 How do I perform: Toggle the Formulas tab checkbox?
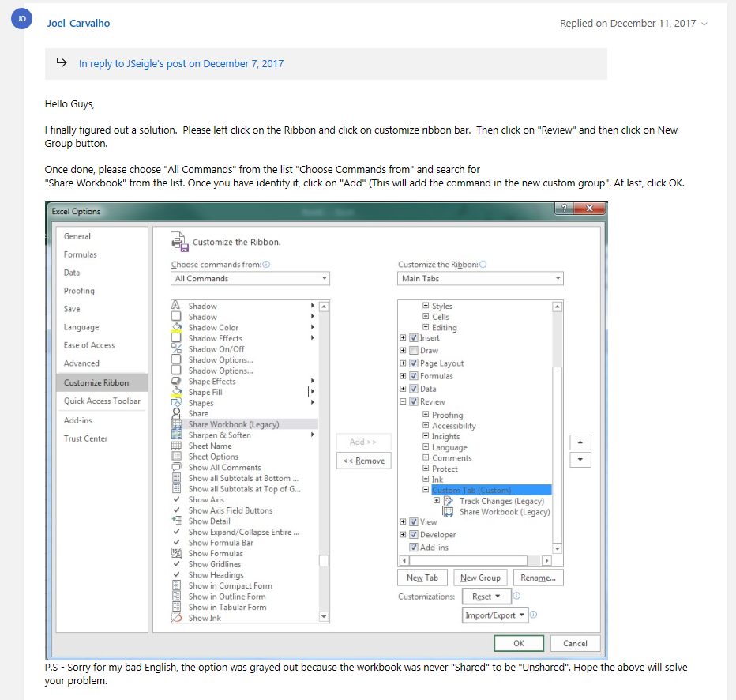coord(414,375)
